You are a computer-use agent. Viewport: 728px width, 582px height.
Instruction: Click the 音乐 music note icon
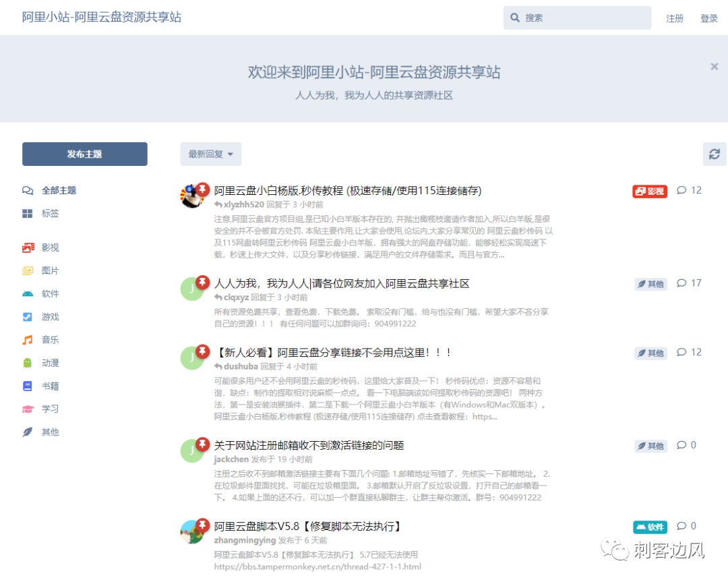pyautogui.click(x=28, y=340)
